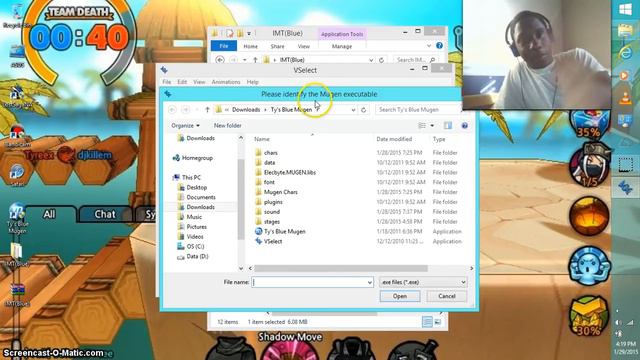The height and width of the screenshot is (360, 640).
Task: Switch IMT(Blue) window to details view
Action: pos(427,322)
